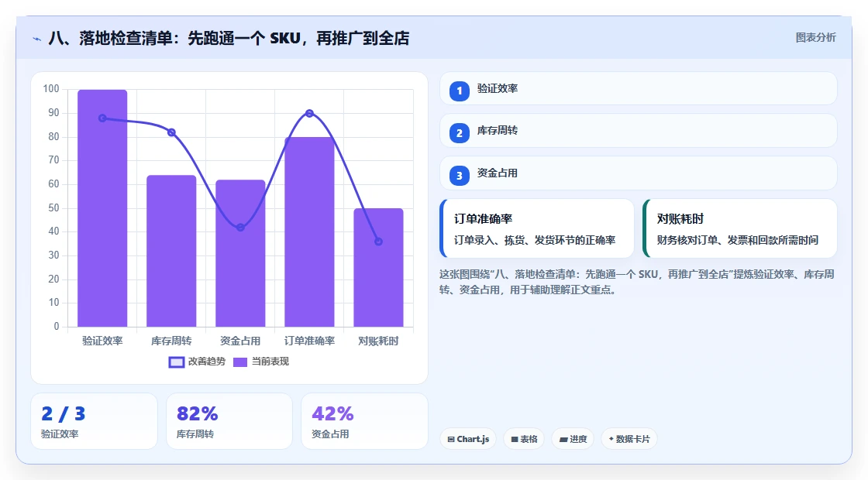The image size is (868, 480).
Task: Toggle the 当前表现 legend swatch
Action: [239, 362]
